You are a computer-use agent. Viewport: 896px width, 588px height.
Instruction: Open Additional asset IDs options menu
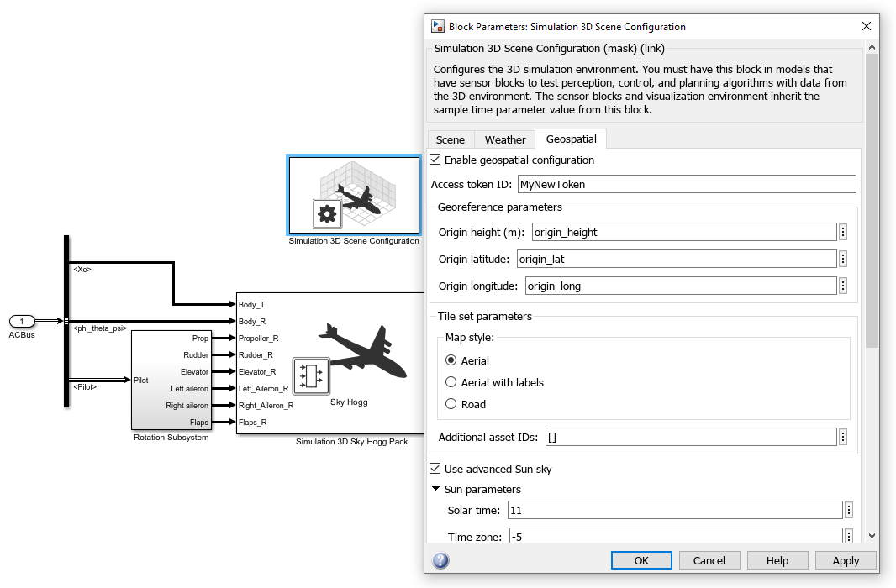(x=842, y=437)
